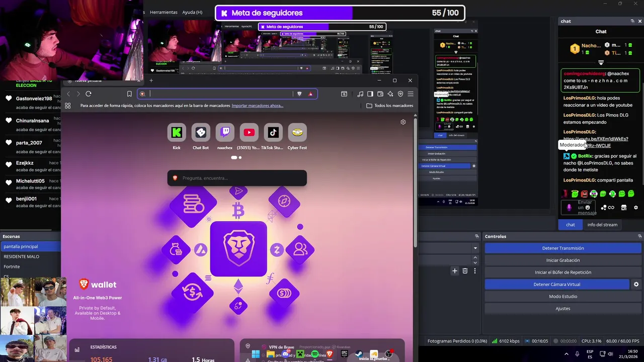Add a source with the plus button

[455, 271]
